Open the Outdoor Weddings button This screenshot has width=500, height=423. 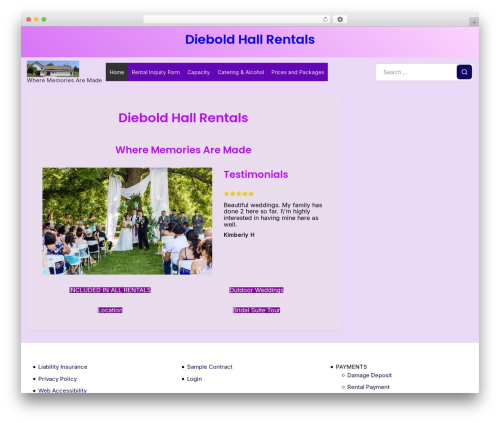256,290
